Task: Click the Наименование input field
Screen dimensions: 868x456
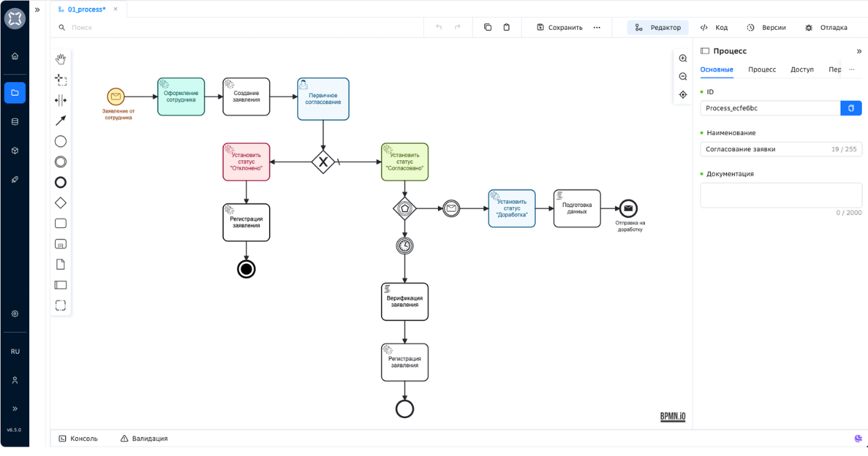Action: point(781,149)
